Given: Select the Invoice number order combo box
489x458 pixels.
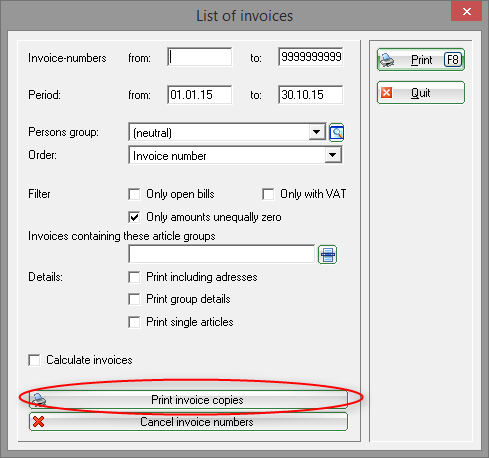Looking at the screenshot, I should (235, 155).
